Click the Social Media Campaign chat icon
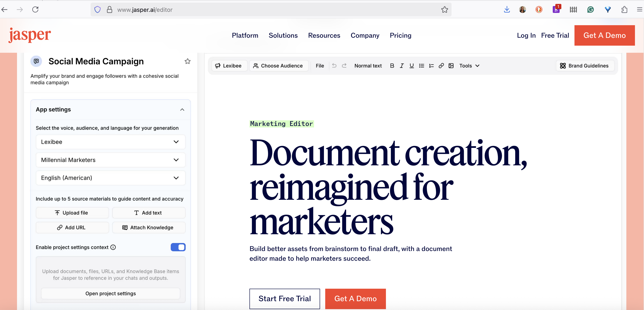The height and width of the screenshot is (310, 644). pos(36,61)
